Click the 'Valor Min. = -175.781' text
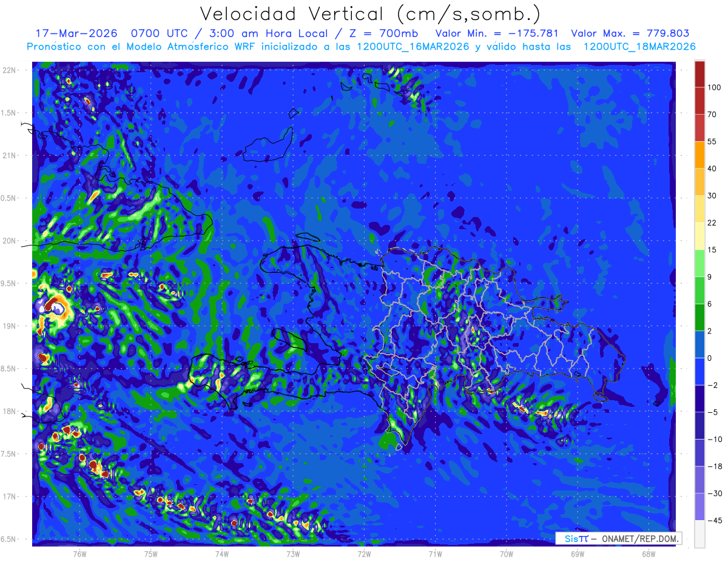Viewport: 728px width, 562px height. coord(496,33)
